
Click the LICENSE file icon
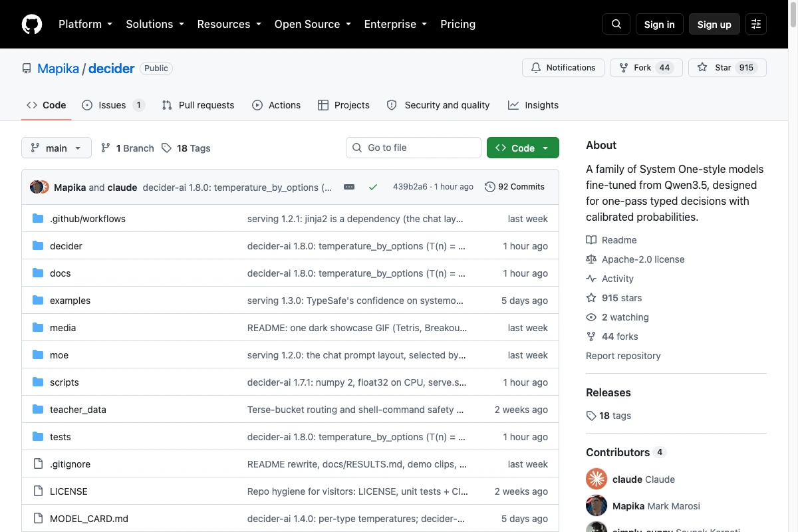click(x=38, y=491)
